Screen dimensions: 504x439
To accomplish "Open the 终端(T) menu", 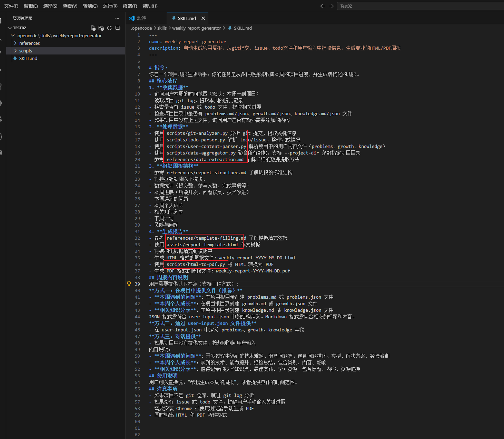I will click(130, 6).
